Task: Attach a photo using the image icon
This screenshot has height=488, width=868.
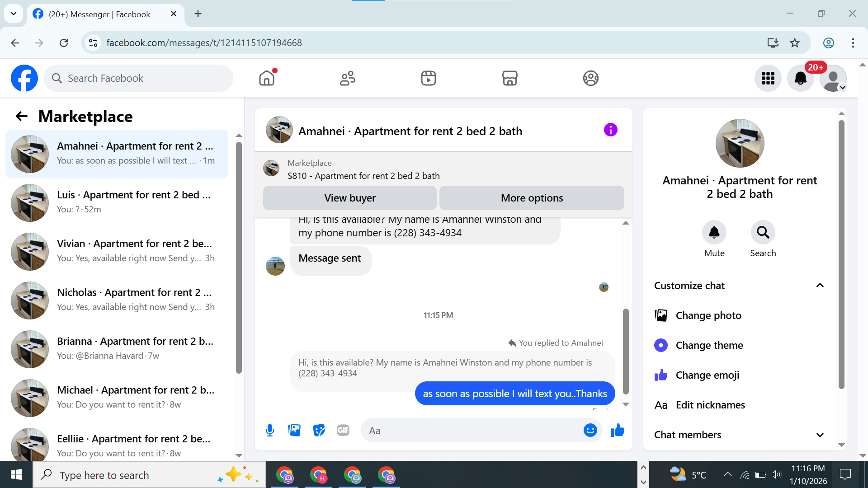Action: coord(294,430)
